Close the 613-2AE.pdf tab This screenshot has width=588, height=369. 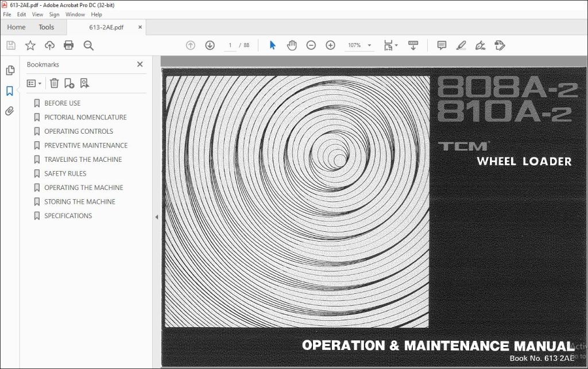[x=140, y=27]
